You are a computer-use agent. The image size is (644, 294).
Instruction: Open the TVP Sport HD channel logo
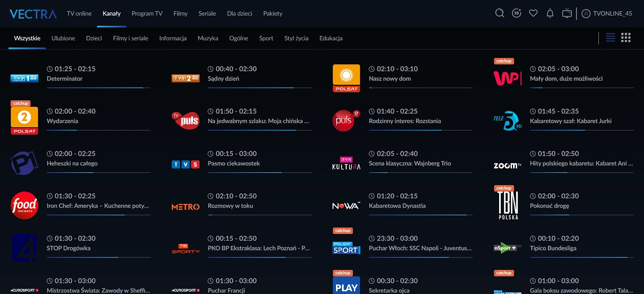[x=185, y=248]
